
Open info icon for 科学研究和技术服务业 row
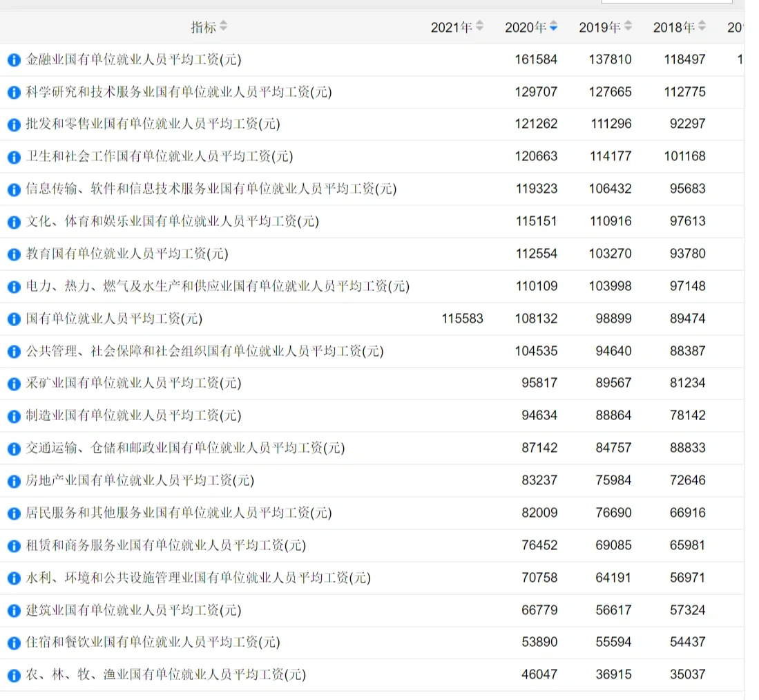click(14, 92)
